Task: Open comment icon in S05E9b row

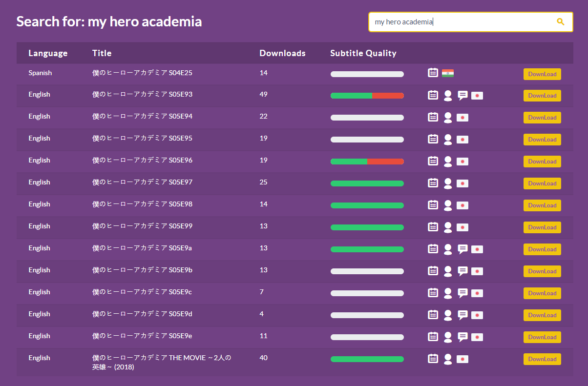Action: [463, 271]
